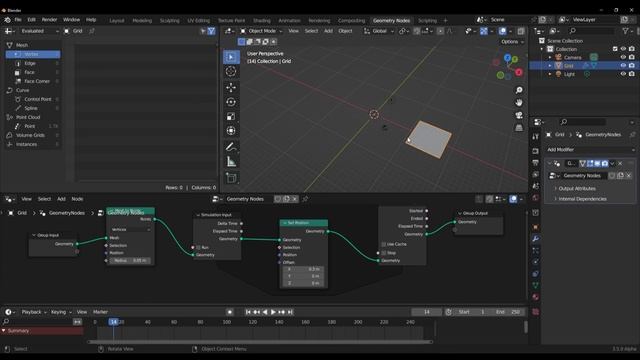This screenshot has height=360, width=640.
Task: Open Add menu in node editor
Action: coord(61,199)
